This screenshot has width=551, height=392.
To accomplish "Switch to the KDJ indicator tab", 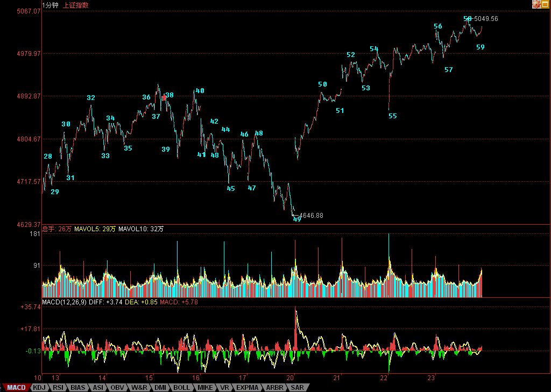I will point(39,387).
